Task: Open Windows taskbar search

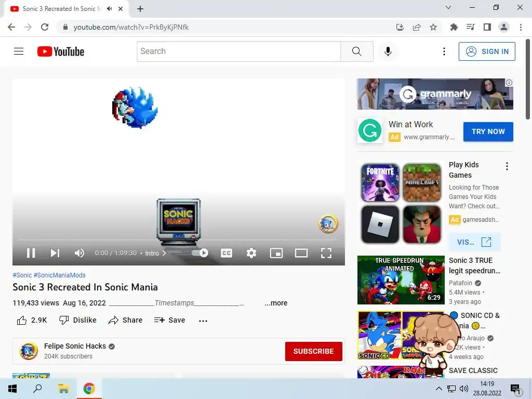Action: tap(37, 389)
